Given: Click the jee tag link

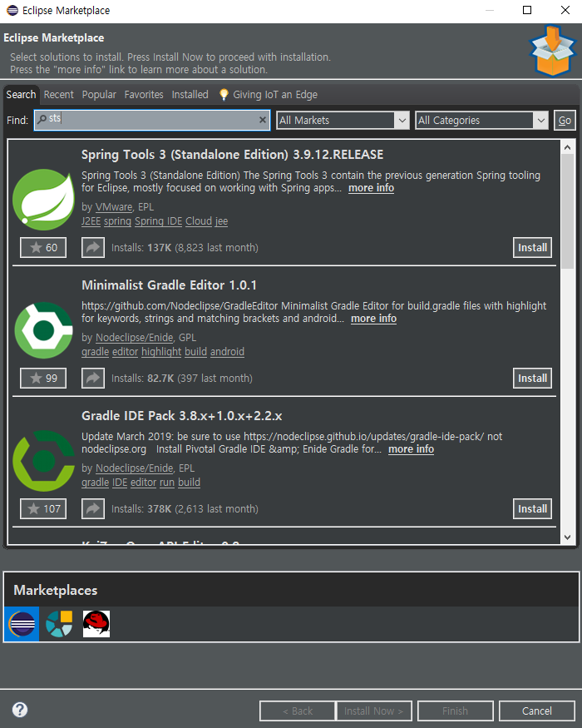Looking at the screenshot, I should [221, 221].
